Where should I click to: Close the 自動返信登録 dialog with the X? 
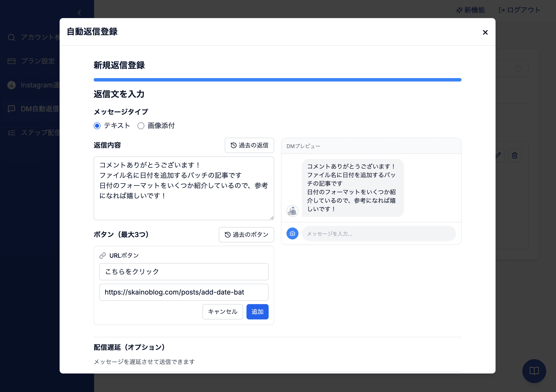pyautogui.click(x=485, y=32)
